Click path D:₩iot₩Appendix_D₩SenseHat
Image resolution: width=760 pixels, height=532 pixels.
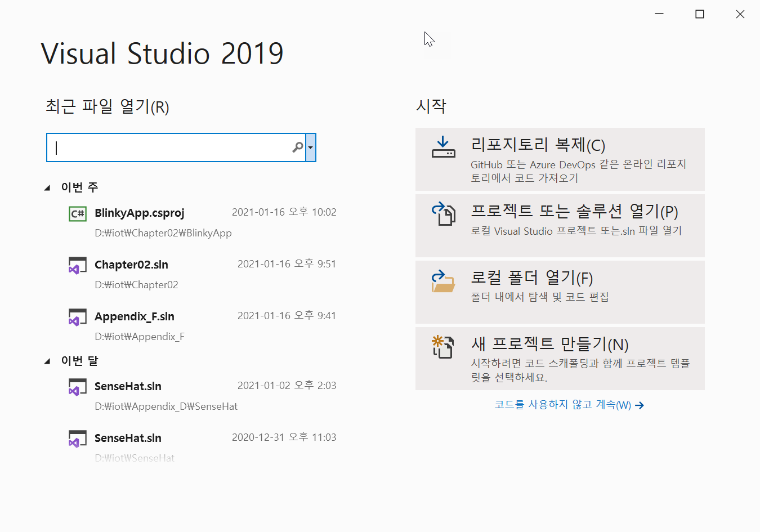click(166, 406)
